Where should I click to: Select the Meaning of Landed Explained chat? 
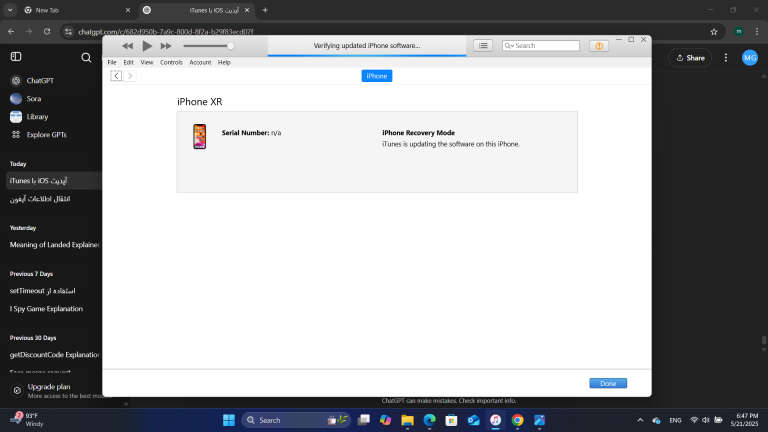point(55,244)
